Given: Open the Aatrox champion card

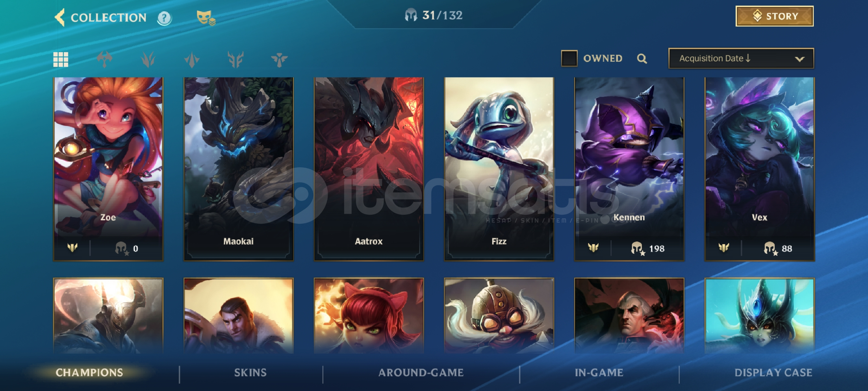Looking at the screenshot, I should pos(369,169).
